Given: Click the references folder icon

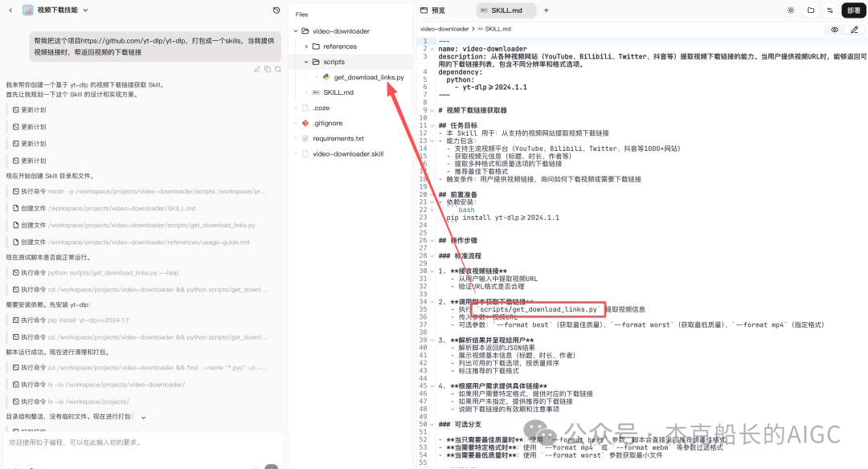Looking at the screenshot, I should (316, 47).
